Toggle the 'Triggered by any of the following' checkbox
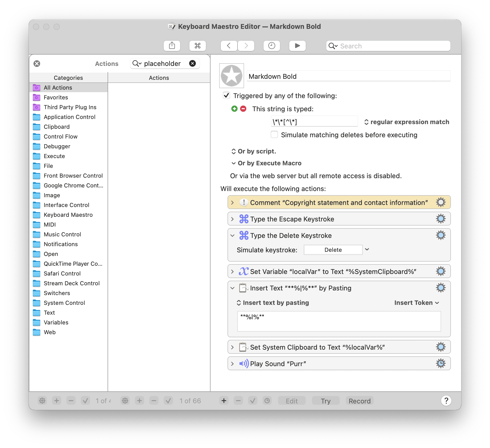 (226, 96)
